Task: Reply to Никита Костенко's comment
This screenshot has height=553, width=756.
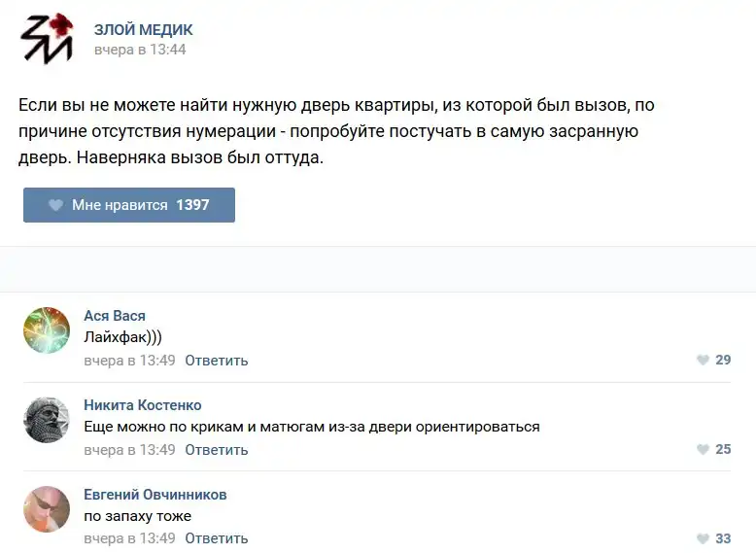Action: [217, 450]
